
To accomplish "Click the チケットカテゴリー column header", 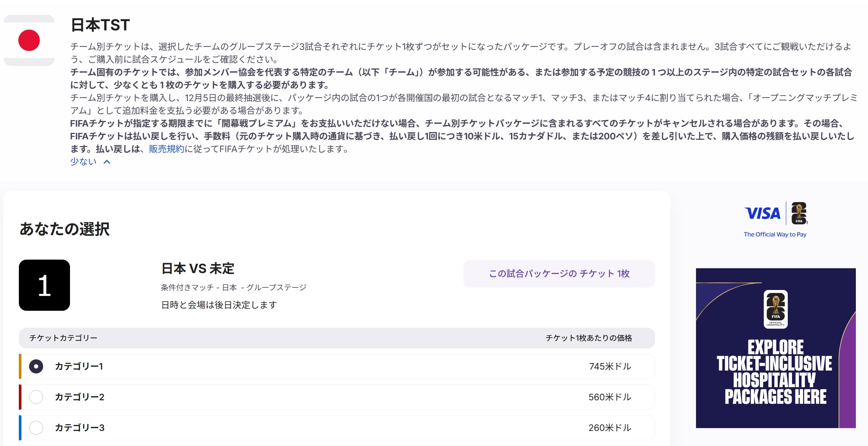I will click(x=63, y=338).
